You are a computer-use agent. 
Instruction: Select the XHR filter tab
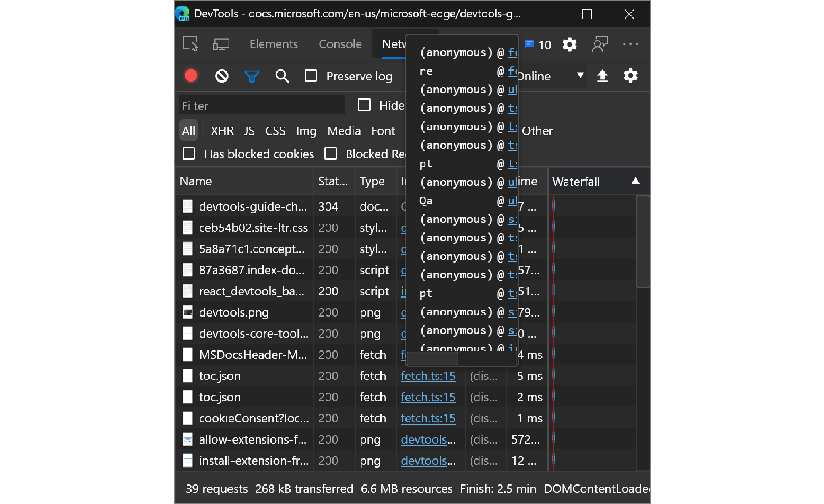pos(222,131)
